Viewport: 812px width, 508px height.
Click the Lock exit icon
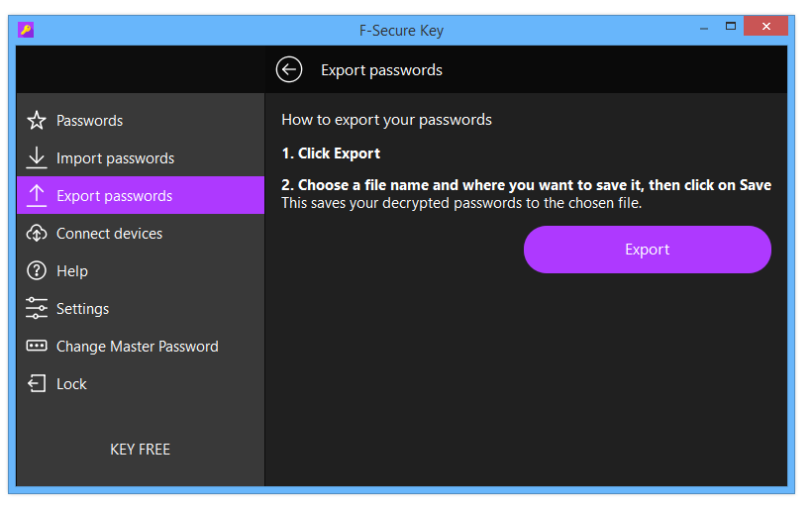[37, 383]
